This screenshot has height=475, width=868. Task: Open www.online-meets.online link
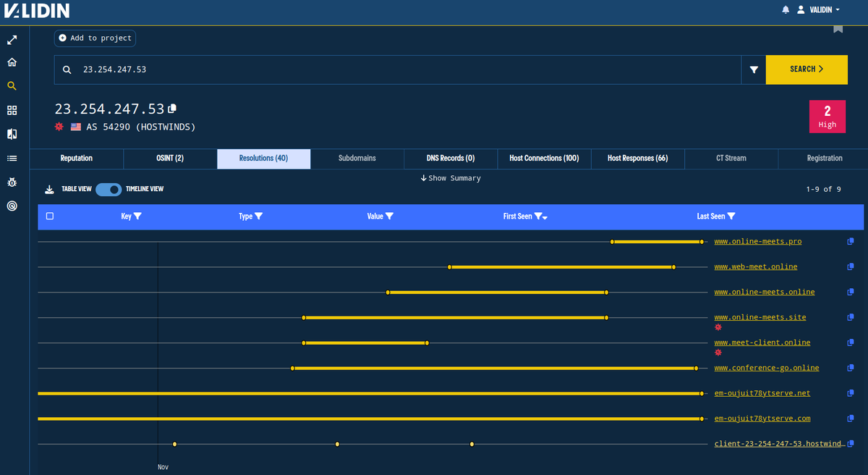(765, 292)
